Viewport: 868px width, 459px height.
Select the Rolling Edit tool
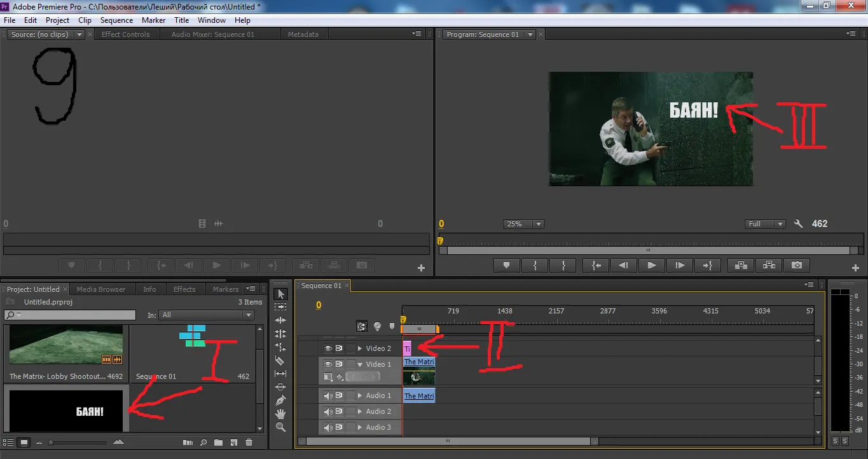point(281,334)
